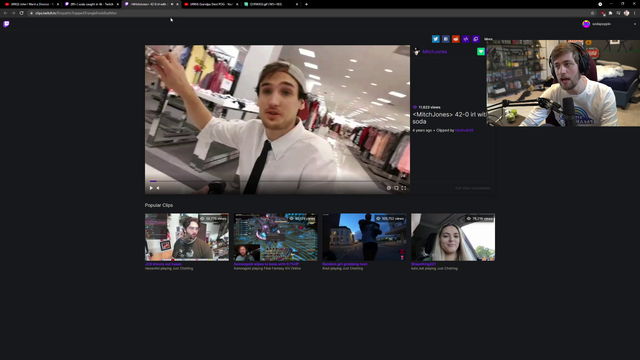Screen dimensions: 640x360
Task: Switch to the 'Grandpa Died' YouTube browser tab
Action: tap(211, 4)
